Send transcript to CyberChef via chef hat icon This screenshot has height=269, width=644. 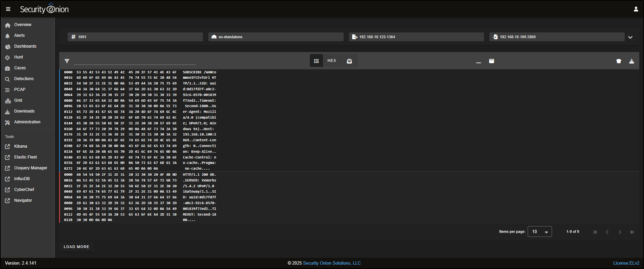(x=619, y=61)
